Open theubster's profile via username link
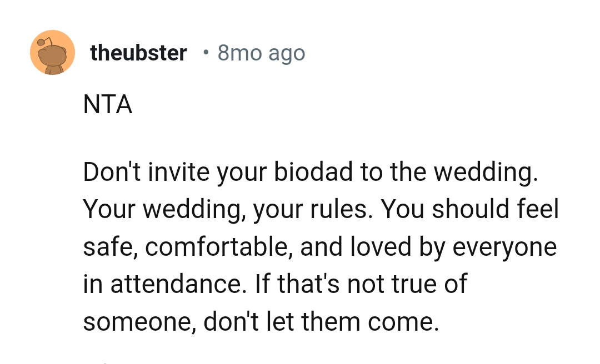The height and width of the screenshot is (364, 600). click(138, 53)
